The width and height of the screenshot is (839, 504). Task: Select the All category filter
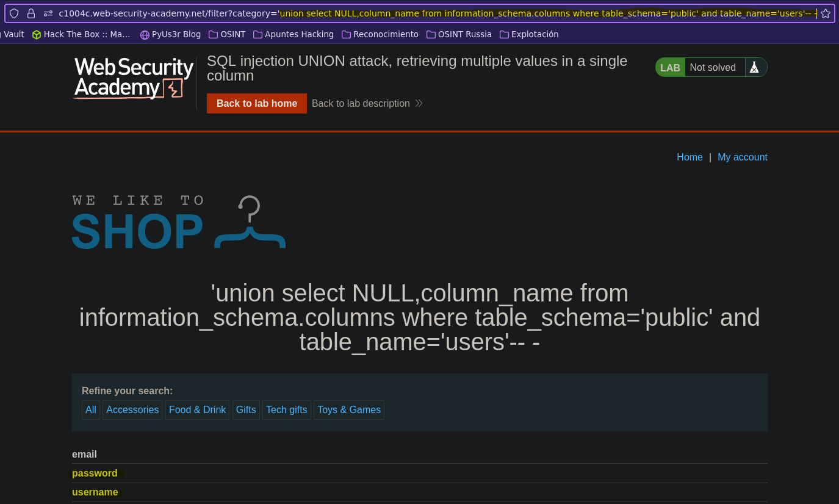coord(91,409)
